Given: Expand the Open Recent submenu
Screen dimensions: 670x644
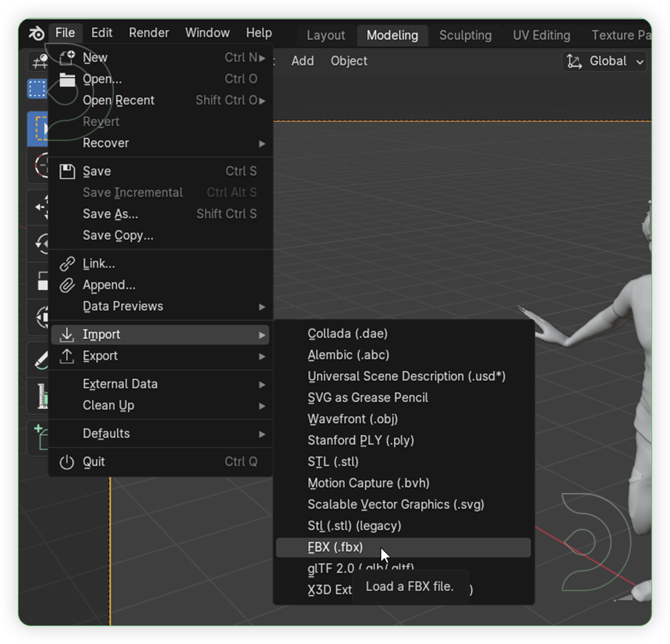Looking at the screenshot, I should pyautogui.click(x=118, y=100).
